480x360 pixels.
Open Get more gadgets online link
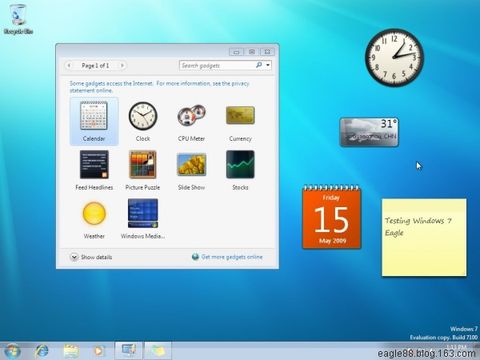[x=227, y=257]
